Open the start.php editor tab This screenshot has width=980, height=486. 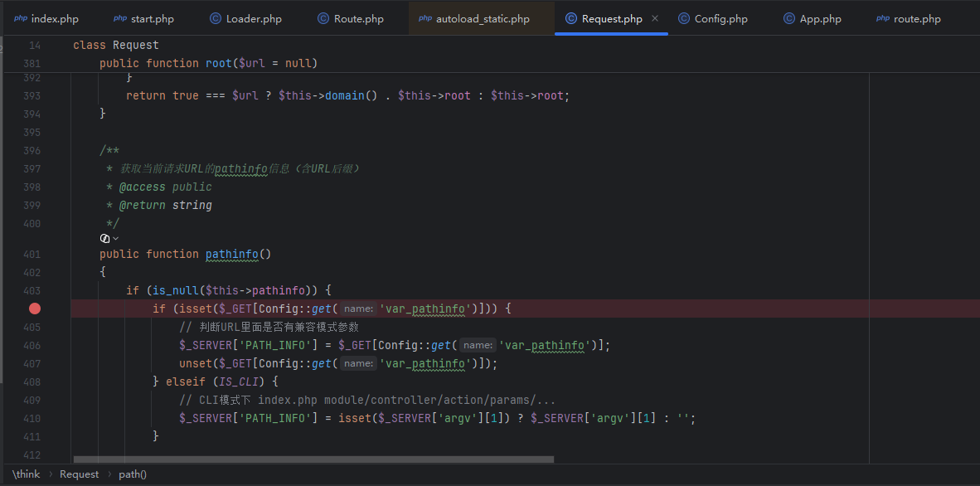pyautogui.click(x=144, y=19)
